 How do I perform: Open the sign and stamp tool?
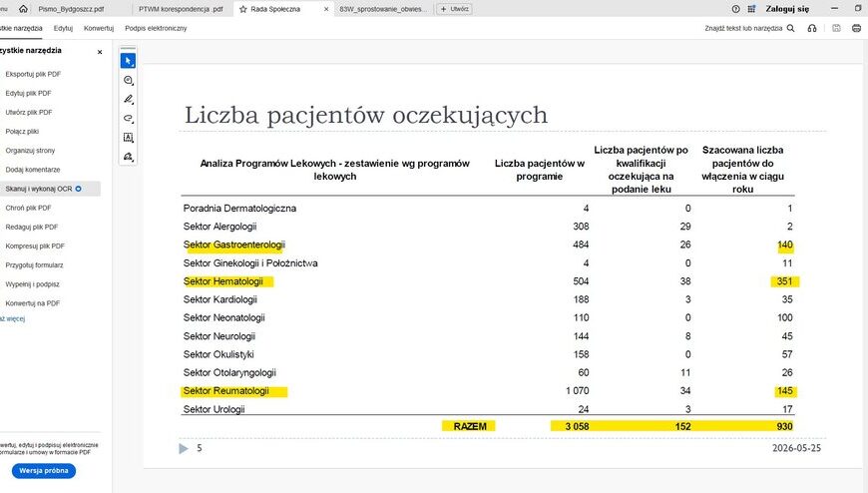click(x=128, y=157)
